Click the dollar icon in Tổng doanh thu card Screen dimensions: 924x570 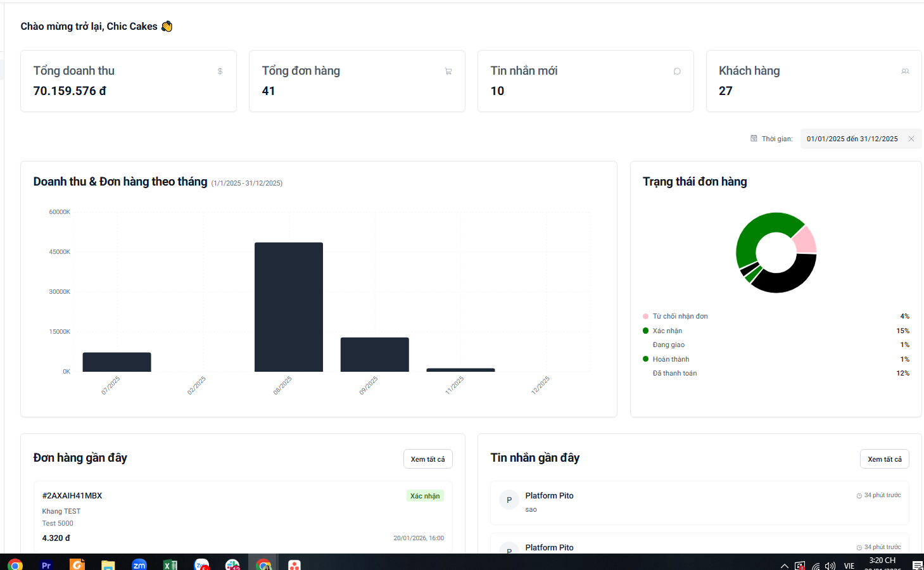[220, 72]
